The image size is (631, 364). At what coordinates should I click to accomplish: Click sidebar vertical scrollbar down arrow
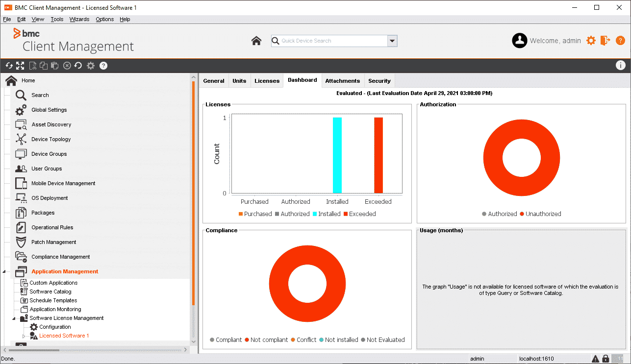click(193, 342)
